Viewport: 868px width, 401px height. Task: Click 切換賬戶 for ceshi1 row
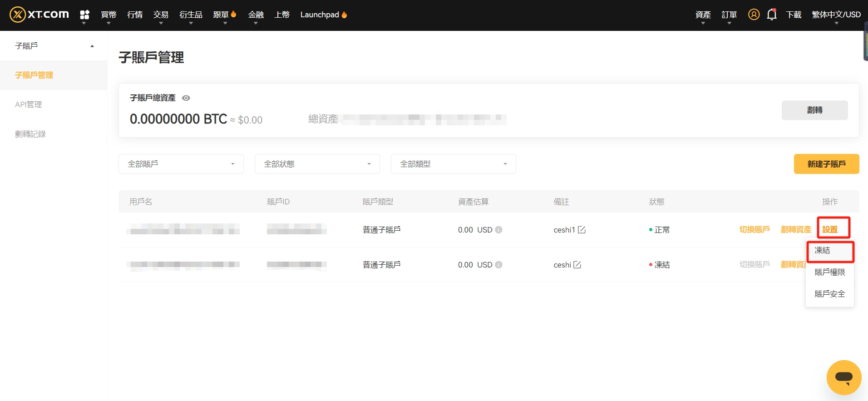755,230
